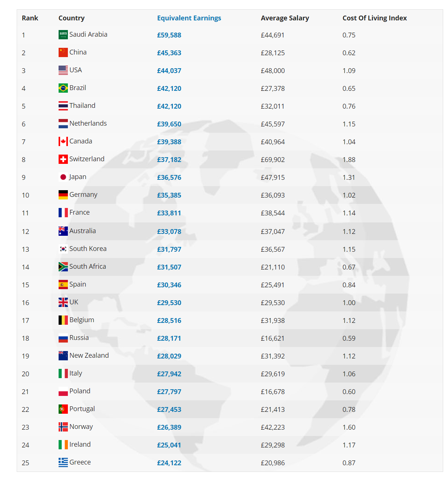Click the Canada flag icon

pyautogui.click(x=63, y=142)
